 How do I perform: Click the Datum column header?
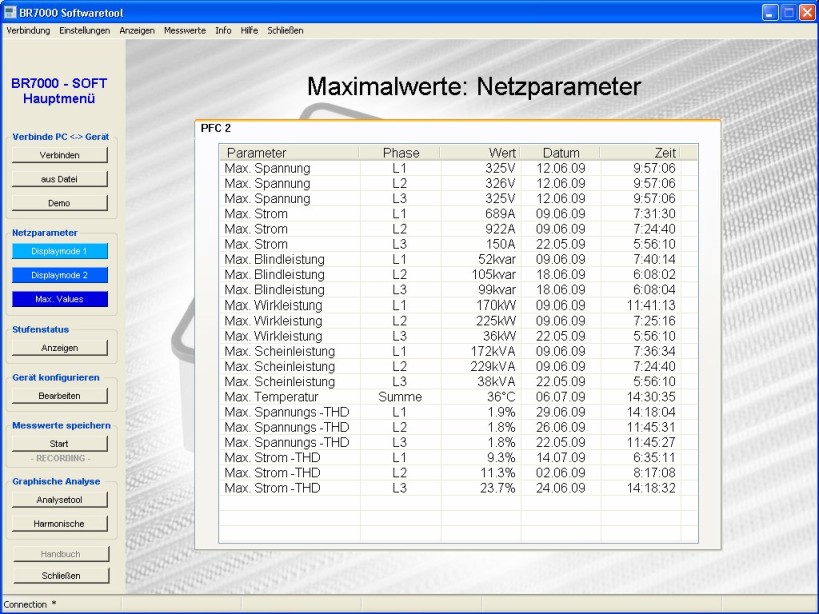click(x=560, y=152)
